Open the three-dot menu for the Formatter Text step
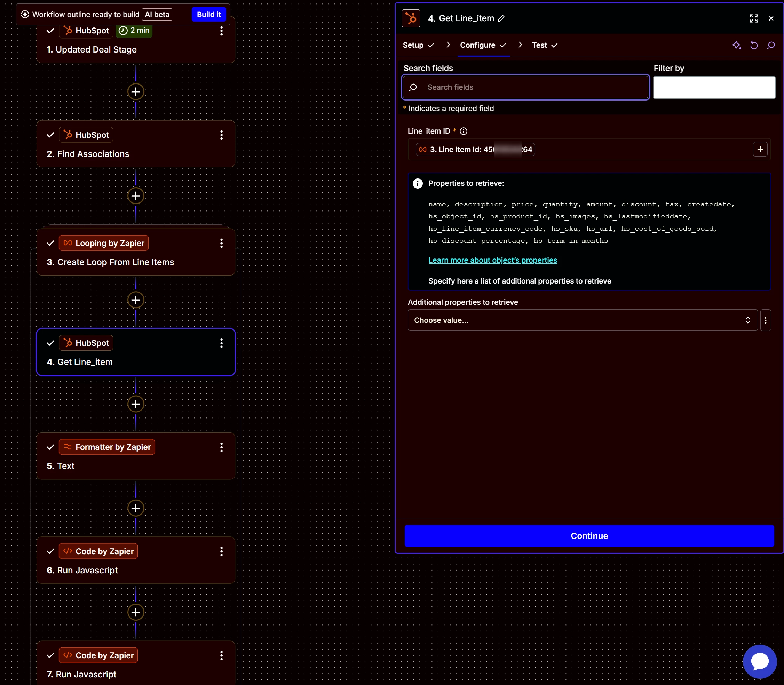This screenshot has height=685, width=784. 221,447
